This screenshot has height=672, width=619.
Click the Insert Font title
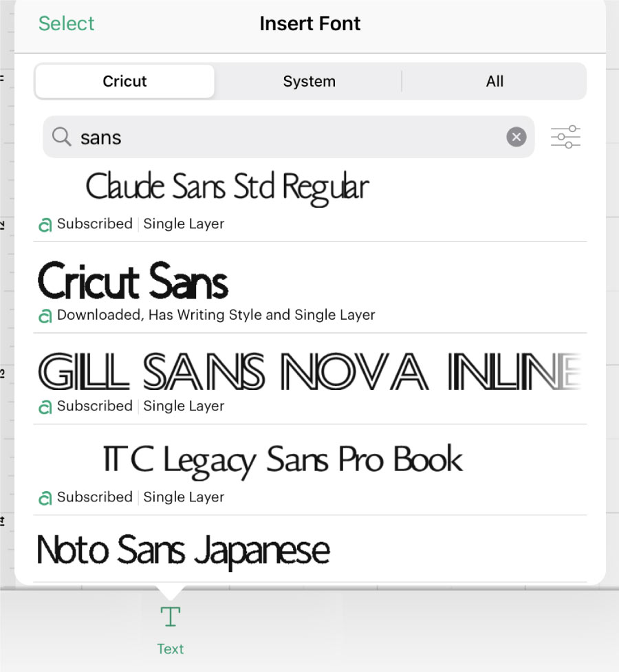click(310, 23)
